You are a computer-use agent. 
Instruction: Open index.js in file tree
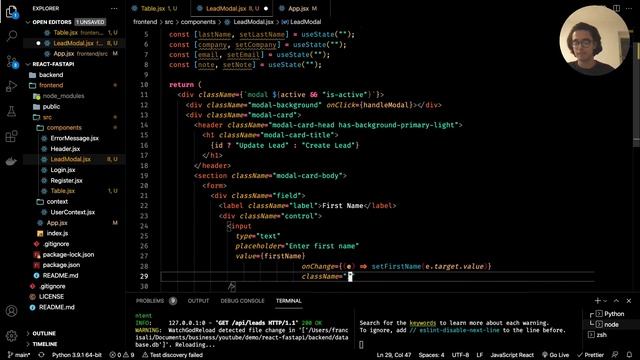click(57, 233)
